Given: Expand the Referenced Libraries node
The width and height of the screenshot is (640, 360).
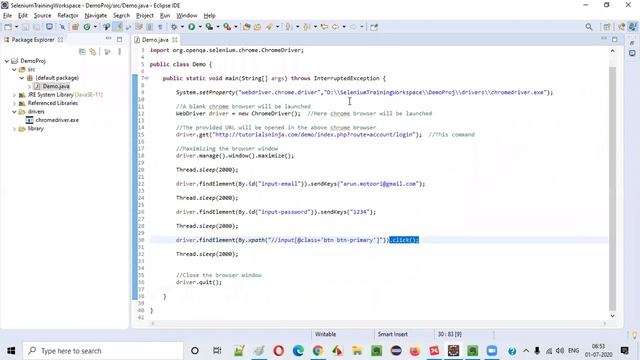Looking at the screenshot, I should 14,103.
